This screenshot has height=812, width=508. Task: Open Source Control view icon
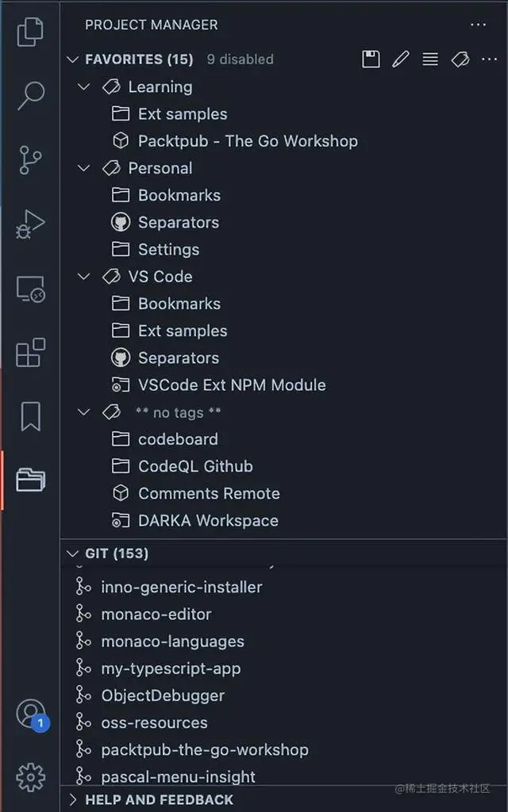tap(31, 159)
